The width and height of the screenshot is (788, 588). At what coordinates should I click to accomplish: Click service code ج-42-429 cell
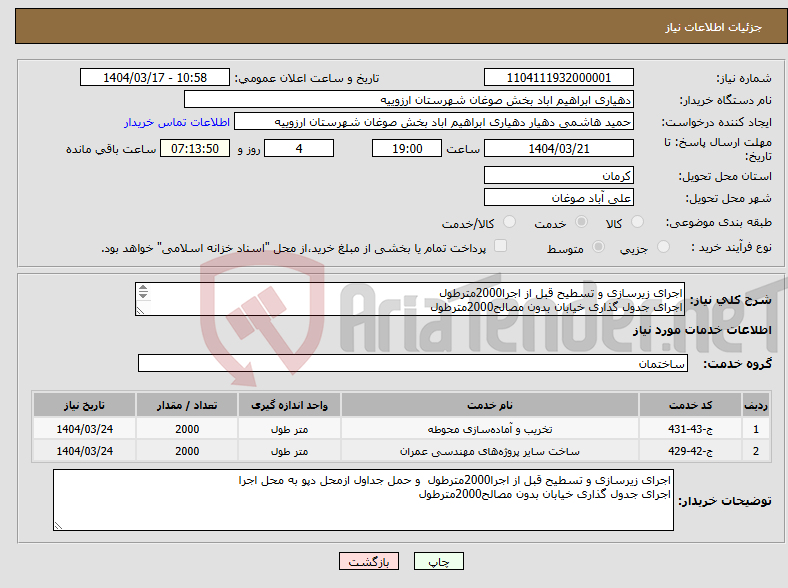coord(691,451)
